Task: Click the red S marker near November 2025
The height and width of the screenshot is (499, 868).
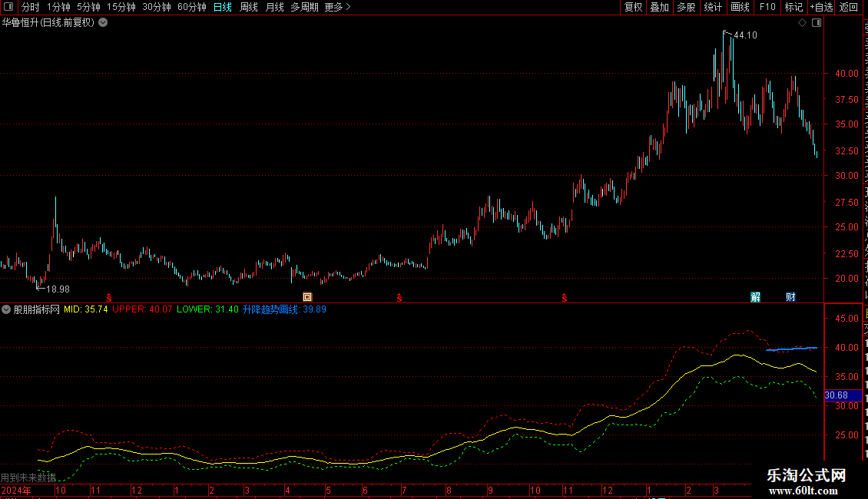Action: pyautogui.click(x=564, y=298)
